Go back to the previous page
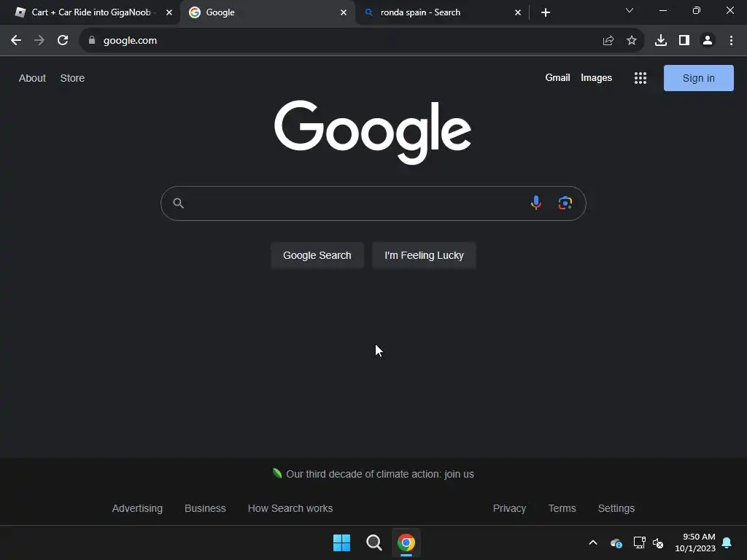Image resolution: width=747 pixels, height=560 pixels. [16, 41]
